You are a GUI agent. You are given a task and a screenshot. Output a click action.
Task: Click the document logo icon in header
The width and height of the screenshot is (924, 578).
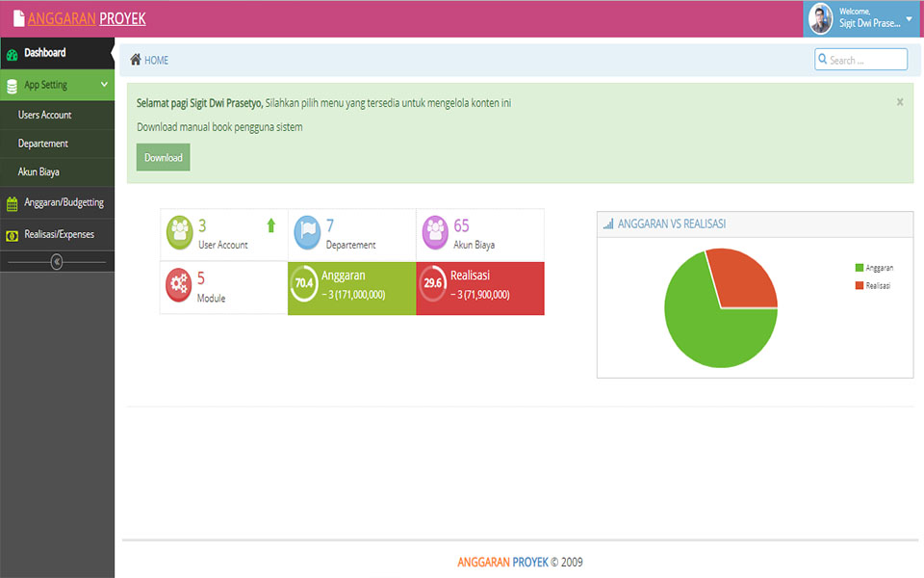(x=18, y=18)
